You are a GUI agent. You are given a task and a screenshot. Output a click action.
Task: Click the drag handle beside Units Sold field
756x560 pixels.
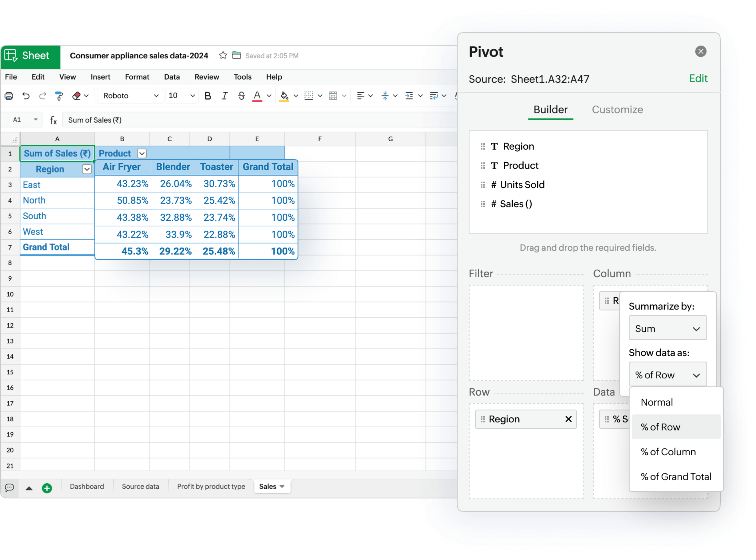click(x=483, y=185)
